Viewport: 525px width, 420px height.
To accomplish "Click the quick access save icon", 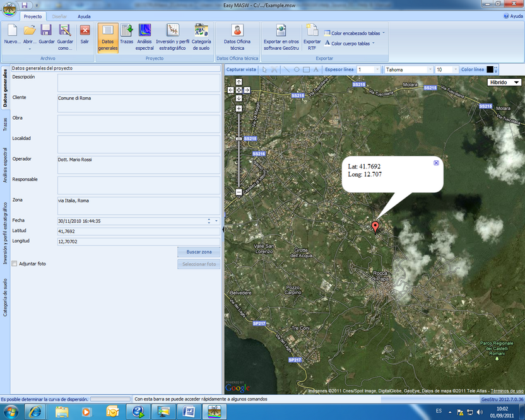I will tap(25, 5).
